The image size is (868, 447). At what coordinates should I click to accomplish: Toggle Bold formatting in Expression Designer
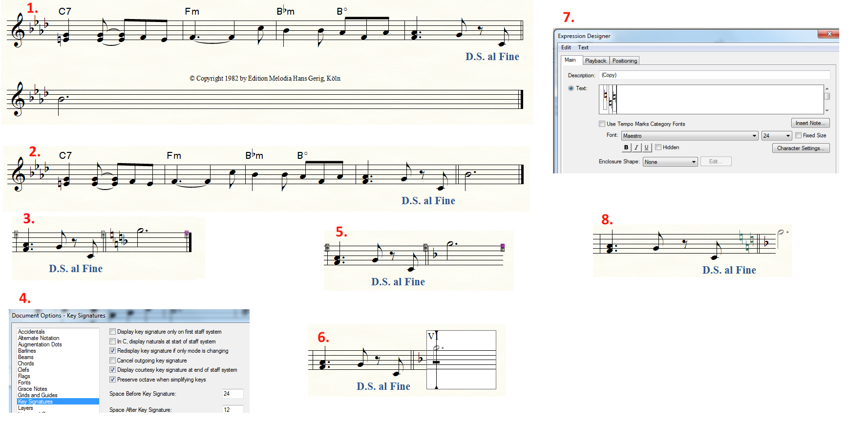click(x=626, y=148)
